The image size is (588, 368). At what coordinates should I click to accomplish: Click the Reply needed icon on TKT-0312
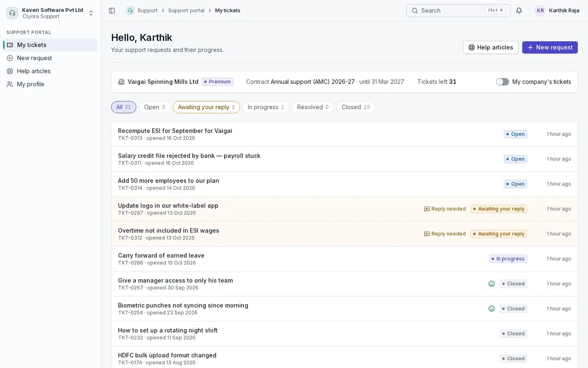click(x=427, y=234)
